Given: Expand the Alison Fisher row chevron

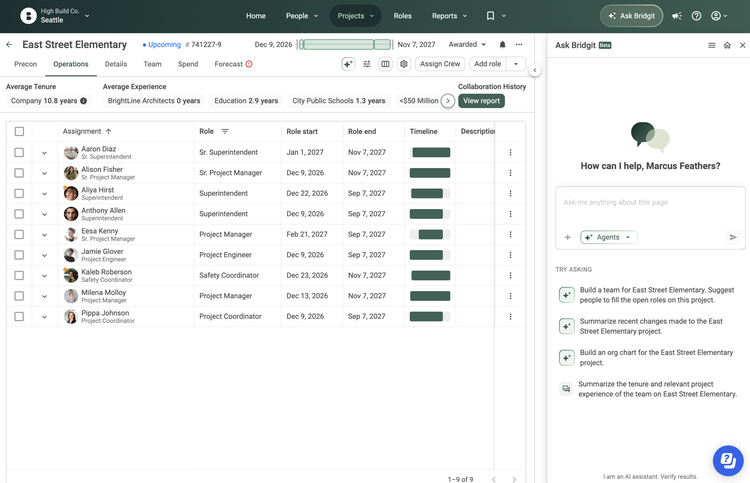Looking at the screenshot, I should click(x=44, y=174).
